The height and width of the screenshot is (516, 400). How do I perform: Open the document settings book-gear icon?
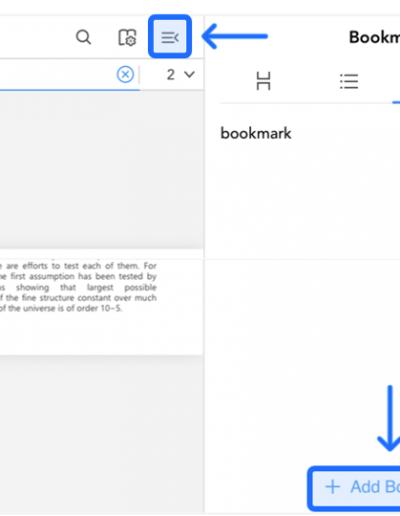point(127,37)
